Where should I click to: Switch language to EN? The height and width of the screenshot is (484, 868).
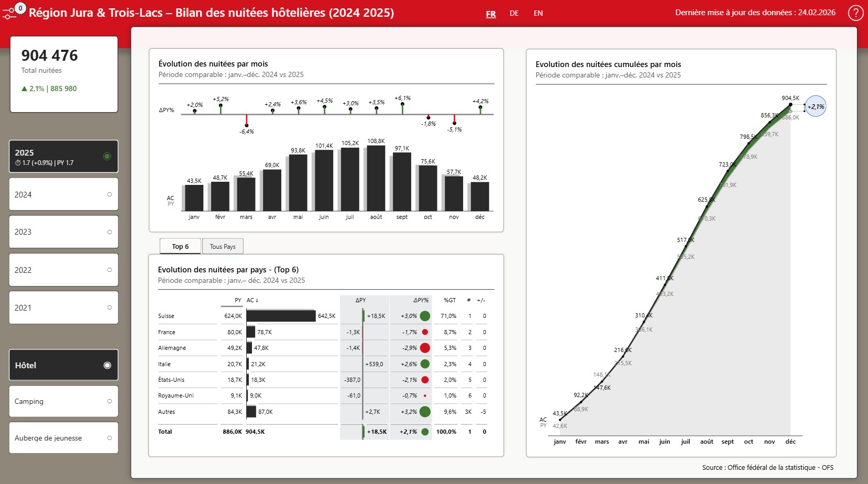tap(538, 13)
